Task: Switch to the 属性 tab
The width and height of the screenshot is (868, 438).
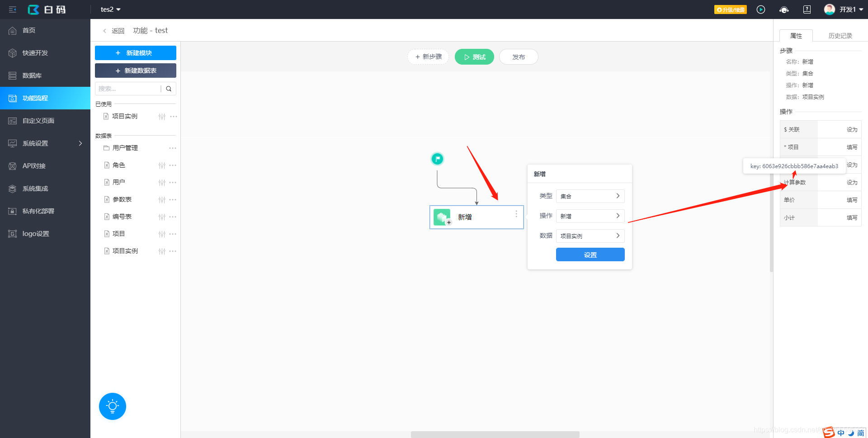Action: click(796, 36)
